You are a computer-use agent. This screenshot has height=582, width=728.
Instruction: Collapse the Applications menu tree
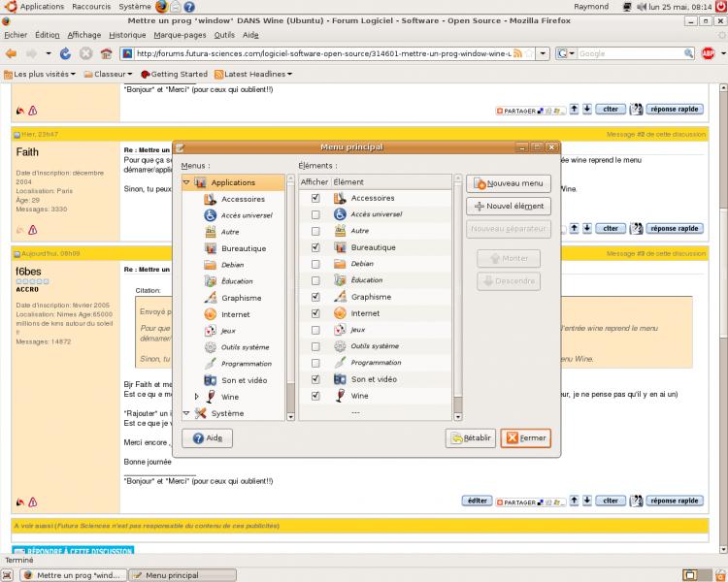click(186, 182)
